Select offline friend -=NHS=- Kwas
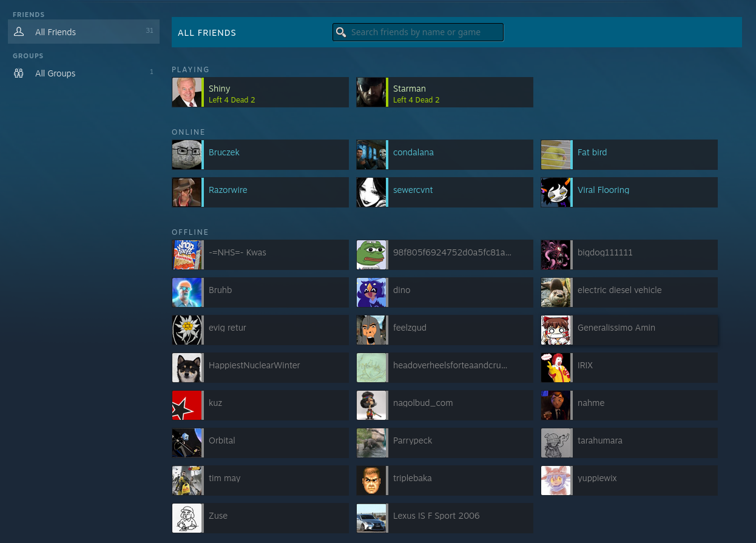Viewport: 756px width, 543px height. coord(260,255)
